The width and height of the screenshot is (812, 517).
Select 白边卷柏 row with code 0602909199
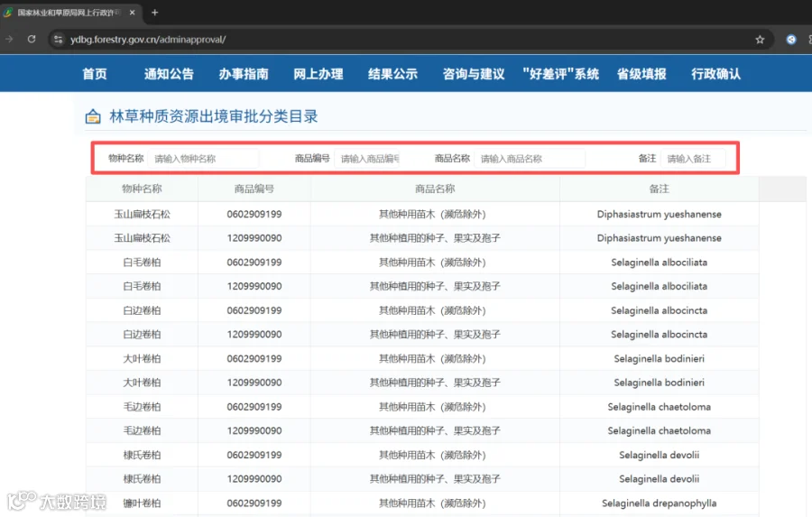pos(422,310)
